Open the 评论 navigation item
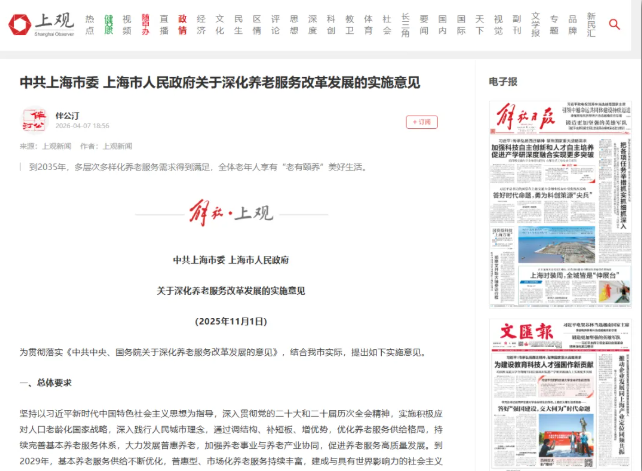This screenshot has width=642, height=471. [x=276, y=25]
